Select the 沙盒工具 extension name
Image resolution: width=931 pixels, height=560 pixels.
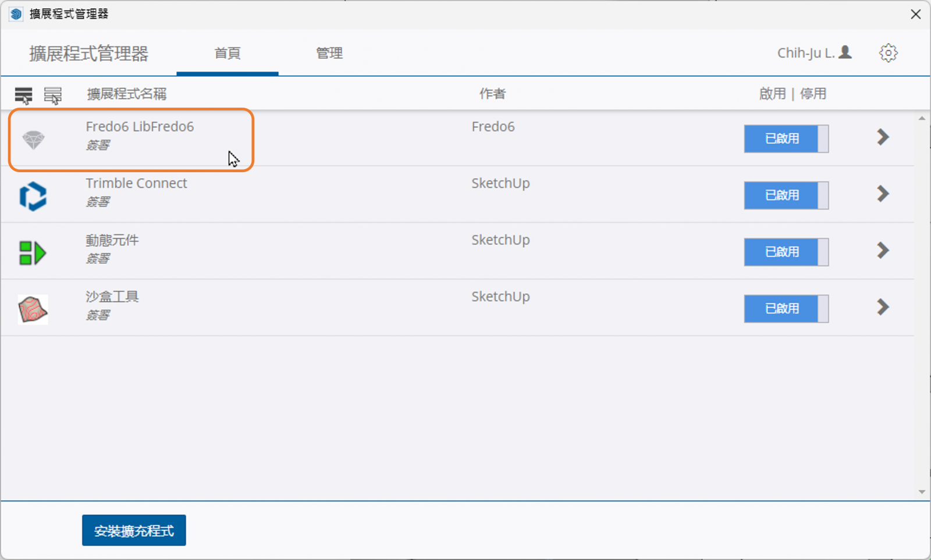coord(112,297)
